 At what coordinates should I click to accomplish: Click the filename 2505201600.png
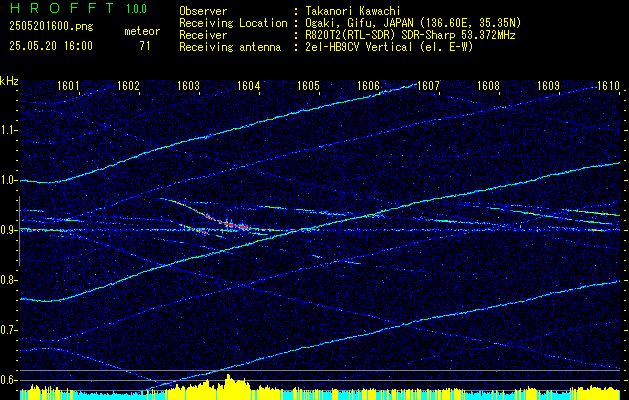click(51, 27)
